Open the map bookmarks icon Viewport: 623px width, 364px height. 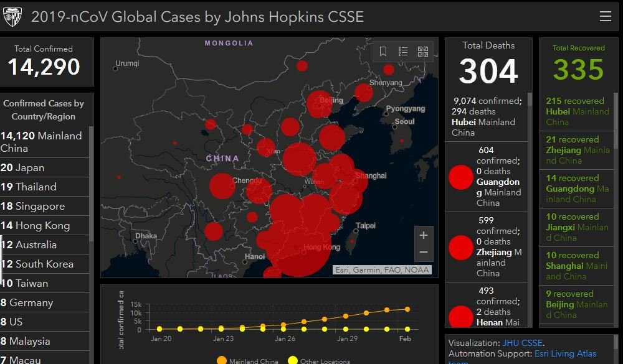coord(383,51)
